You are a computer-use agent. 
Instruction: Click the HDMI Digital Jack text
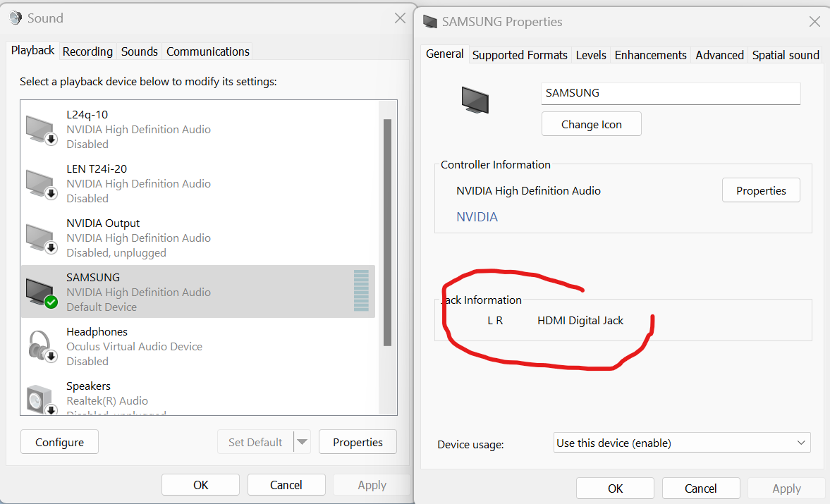(580, 321)
